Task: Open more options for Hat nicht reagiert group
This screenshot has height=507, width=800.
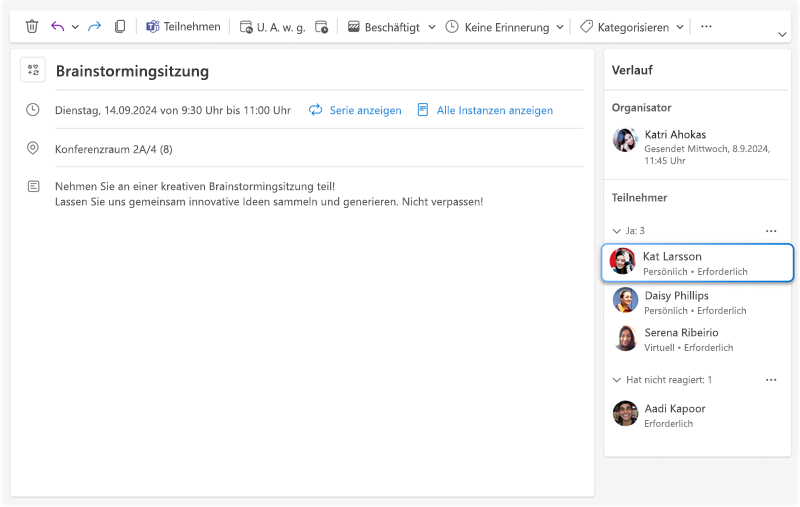Action: coord(771,380)
